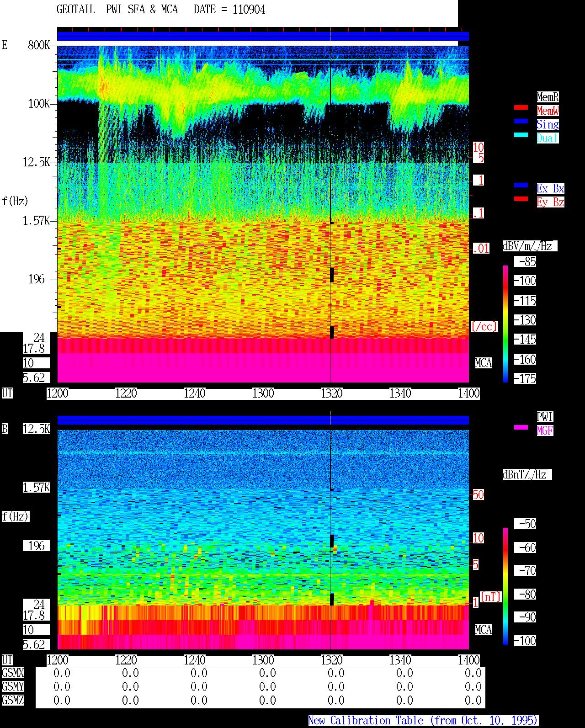This screenshot has height=728, width=585.
Task: Click the upper MCA label beside the E panel
Action: tap(484, 363)
